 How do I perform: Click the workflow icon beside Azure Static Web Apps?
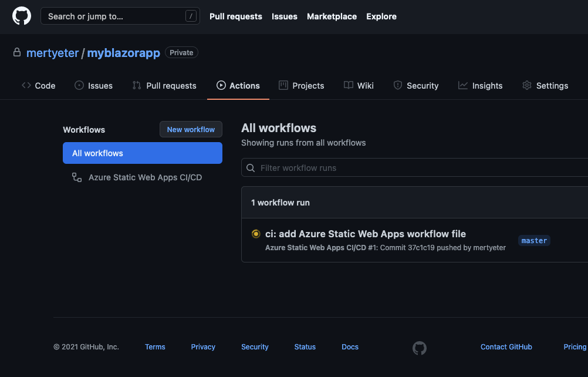tap(77, 177)
